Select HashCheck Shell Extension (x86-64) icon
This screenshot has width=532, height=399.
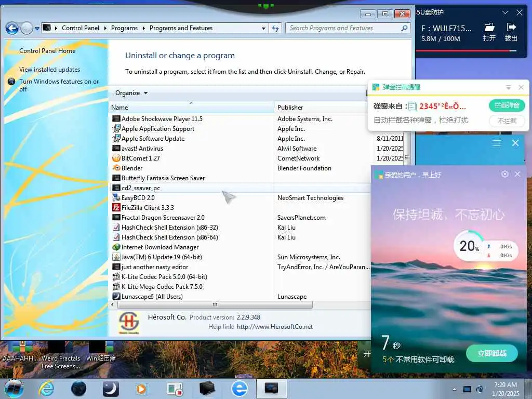[116, 237]
